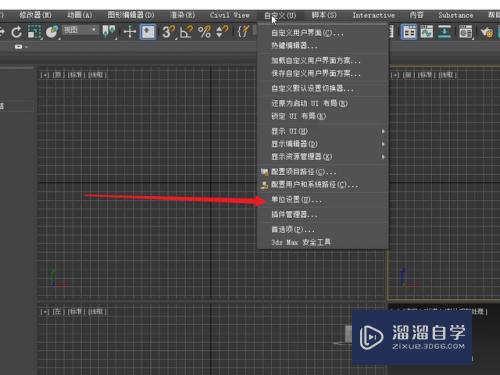Image resolution: width=500 pixels, height=375 pixels.
Task: Toggle the Percent Snap icon
Action: click(204, 32)
